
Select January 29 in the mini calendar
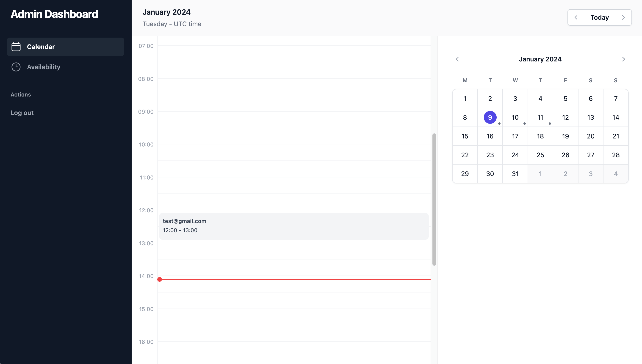[x=465, y=174]
